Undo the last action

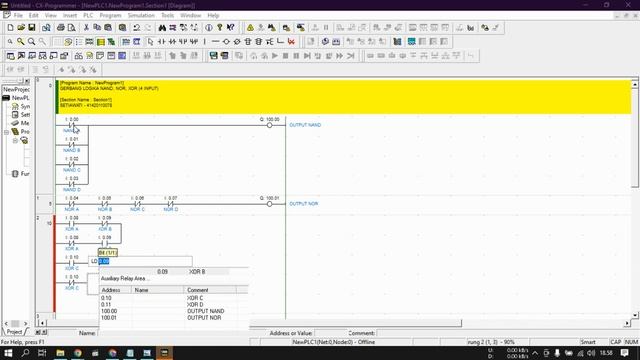click(x=137, y=28)
